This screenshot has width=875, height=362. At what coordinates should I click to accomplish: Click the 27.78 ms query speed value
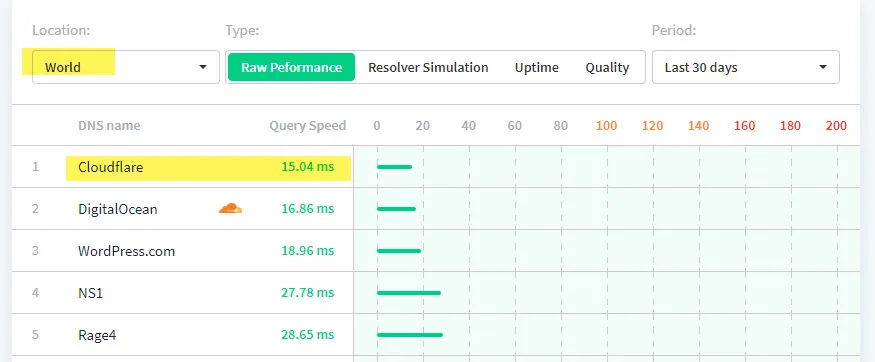(x=307, y=293)
